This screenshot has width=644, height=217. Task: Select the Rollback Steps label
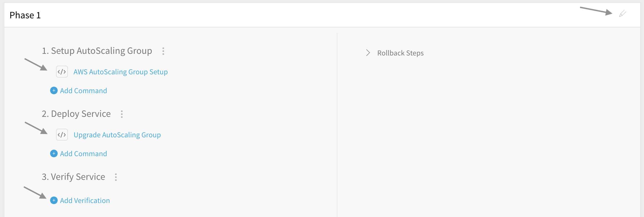(x=400, y=53)
